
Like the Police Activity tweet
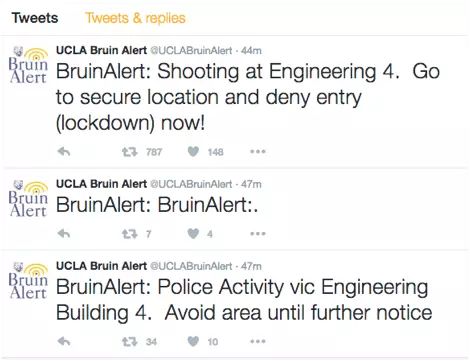click(193, 341)
